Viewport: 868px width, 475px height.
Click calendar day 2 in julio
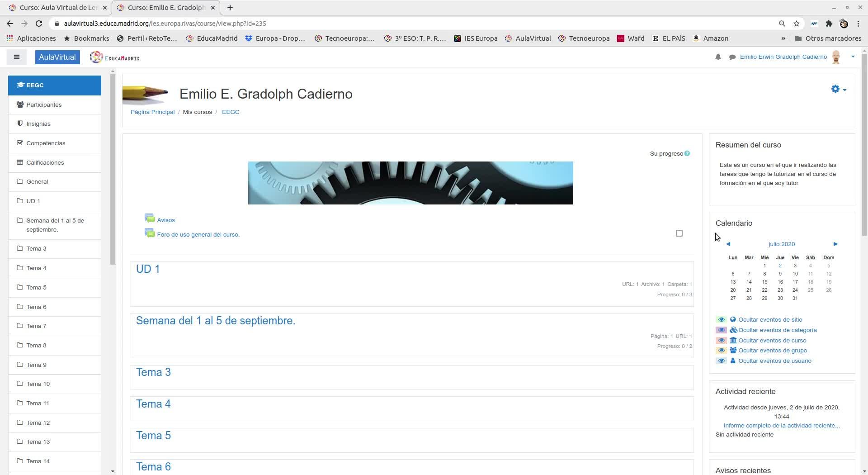click(x=780, y=266)
